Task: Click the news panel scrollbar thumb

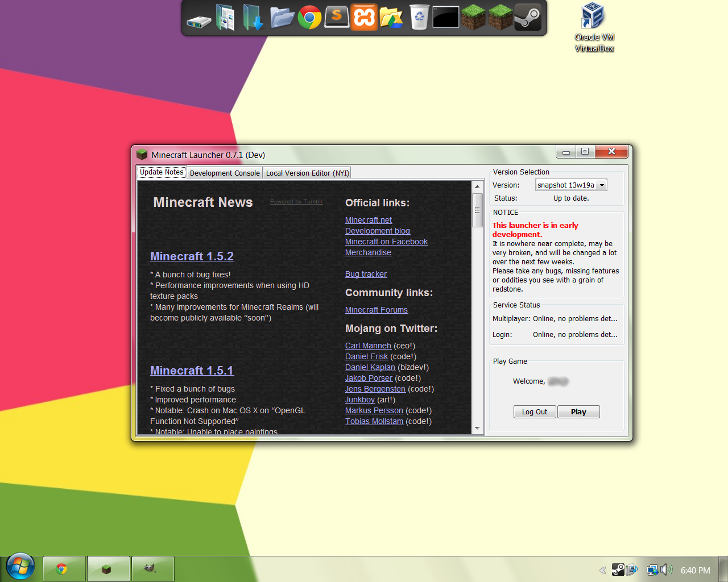Action: click(x=478, y=210)
